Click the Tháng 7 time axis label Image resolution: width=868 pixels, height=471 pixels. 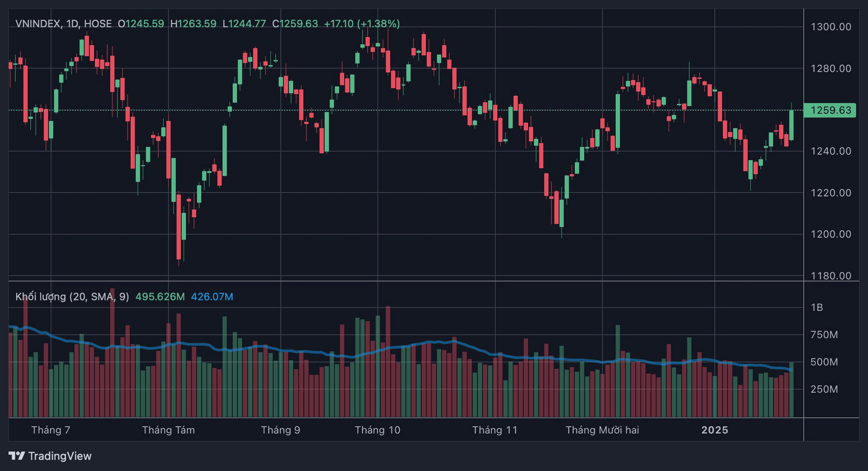tap(51, 430)
